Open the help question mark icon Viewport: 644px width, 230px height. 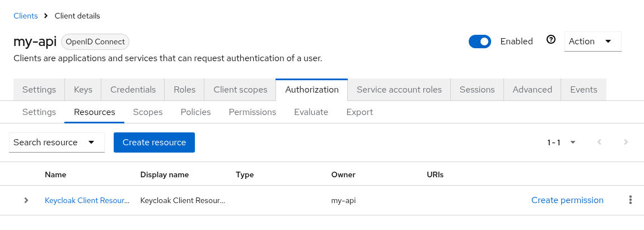pos(551,39)
